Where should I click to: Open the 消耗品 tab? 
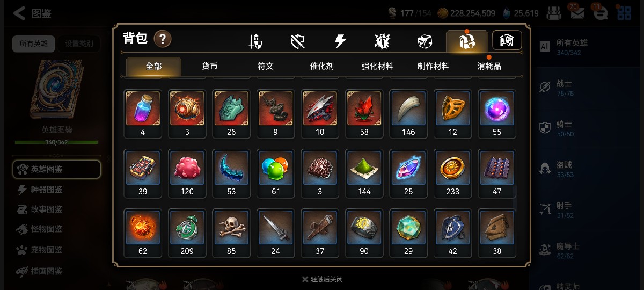[x=489, y=67]
